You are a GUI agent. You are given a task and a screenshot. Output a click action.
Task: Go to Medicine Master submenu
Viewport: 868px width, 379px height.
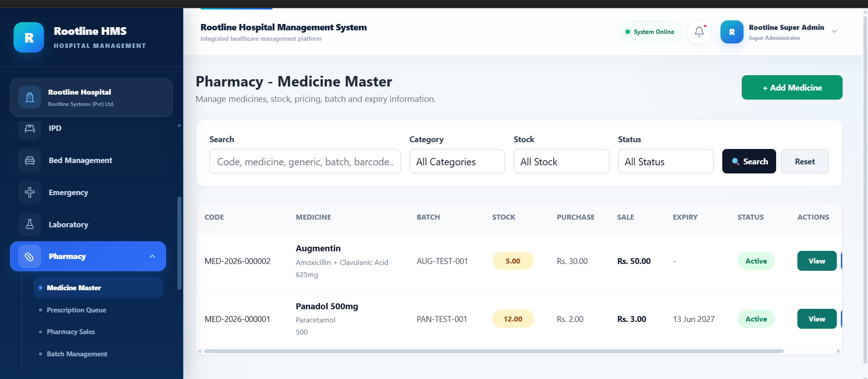[x=98, y=288]
